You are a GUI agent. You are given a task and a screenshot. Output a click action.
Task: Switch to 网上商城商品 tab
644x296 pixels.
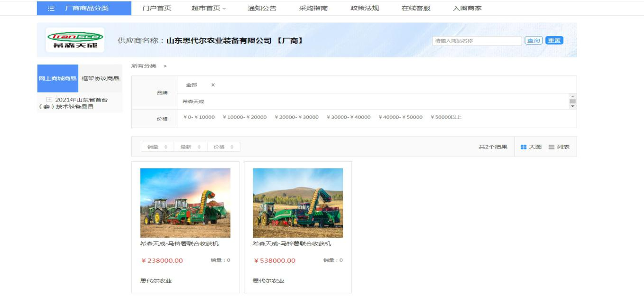57,78
